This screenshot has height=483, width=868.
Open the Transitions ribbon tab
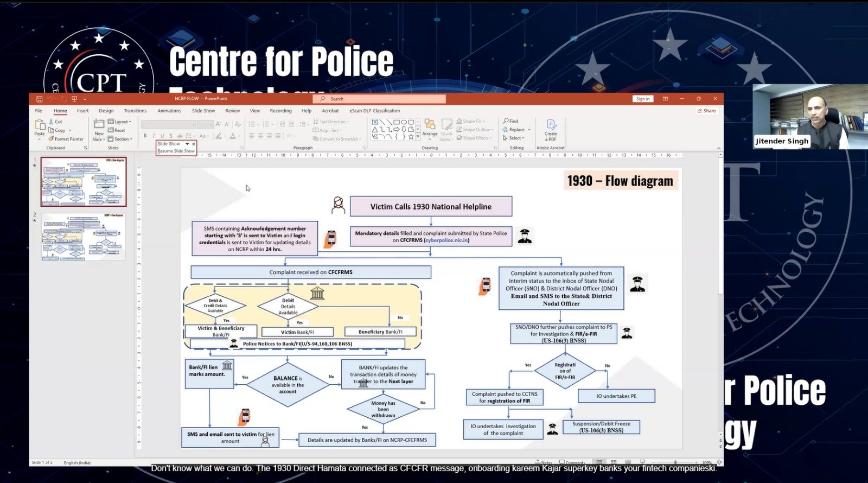(135, 111)
